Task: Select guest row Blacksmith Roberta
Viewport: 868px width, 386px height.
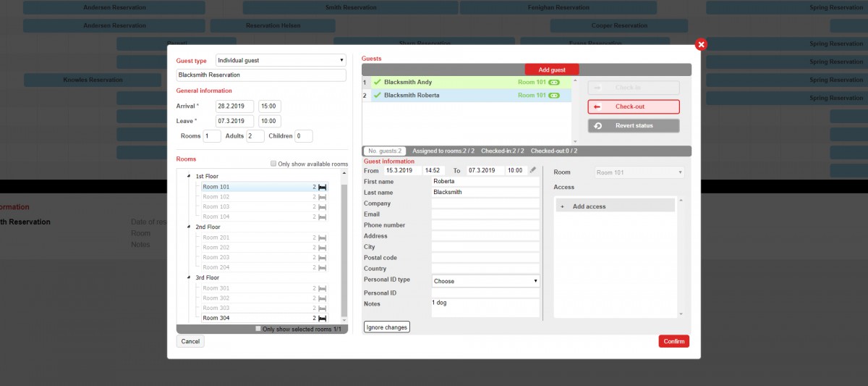Action: point(467,96)
